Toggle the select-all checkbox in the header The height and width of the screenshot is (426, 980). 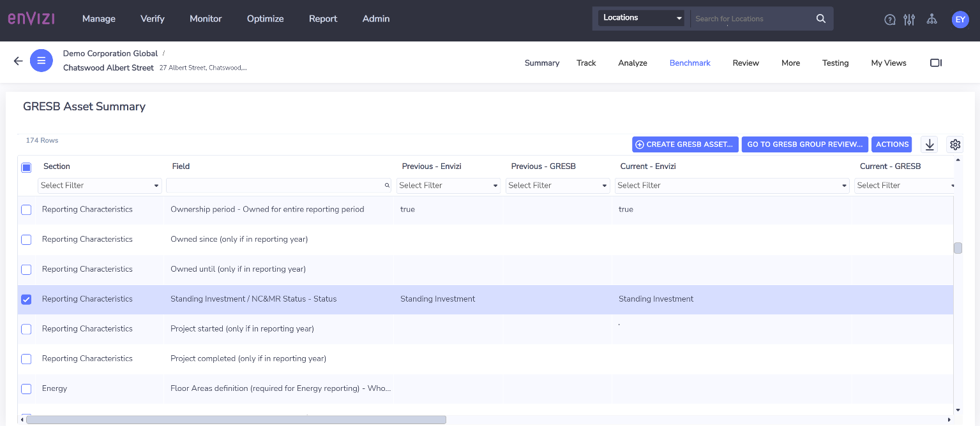[26, 168]
